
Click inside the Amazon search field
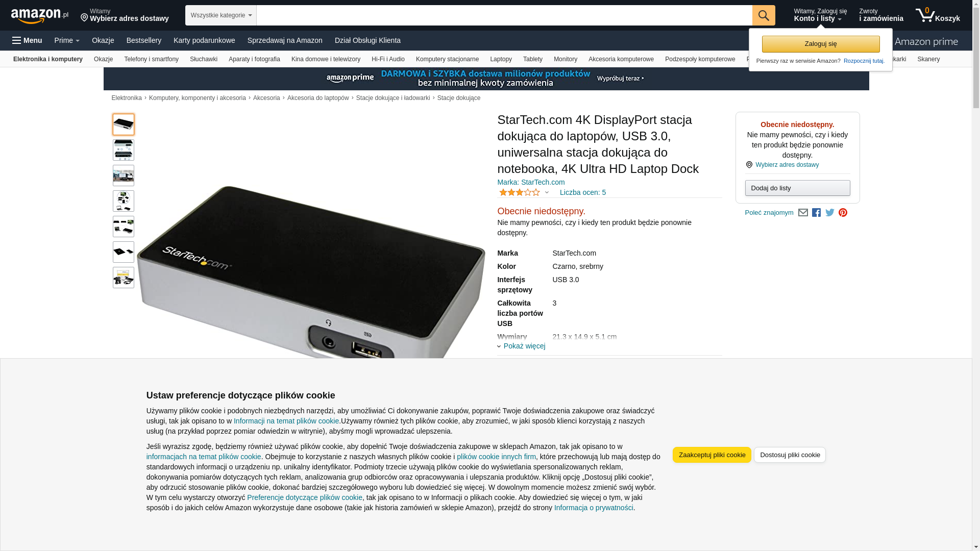click(504, 15)
